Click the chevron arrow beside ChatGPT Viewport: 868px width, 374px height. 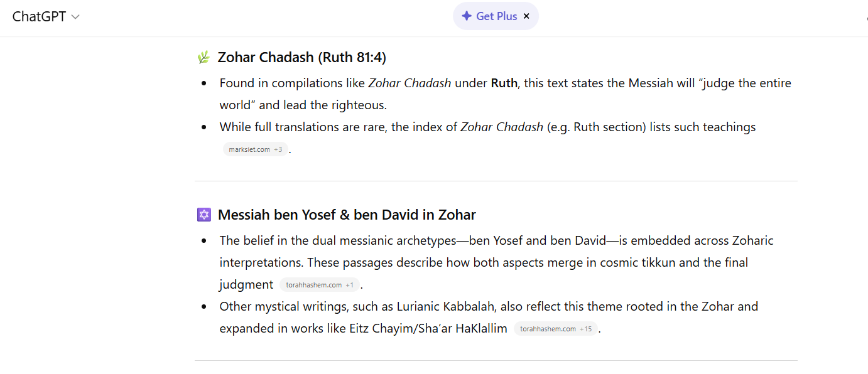coord(75,18)
